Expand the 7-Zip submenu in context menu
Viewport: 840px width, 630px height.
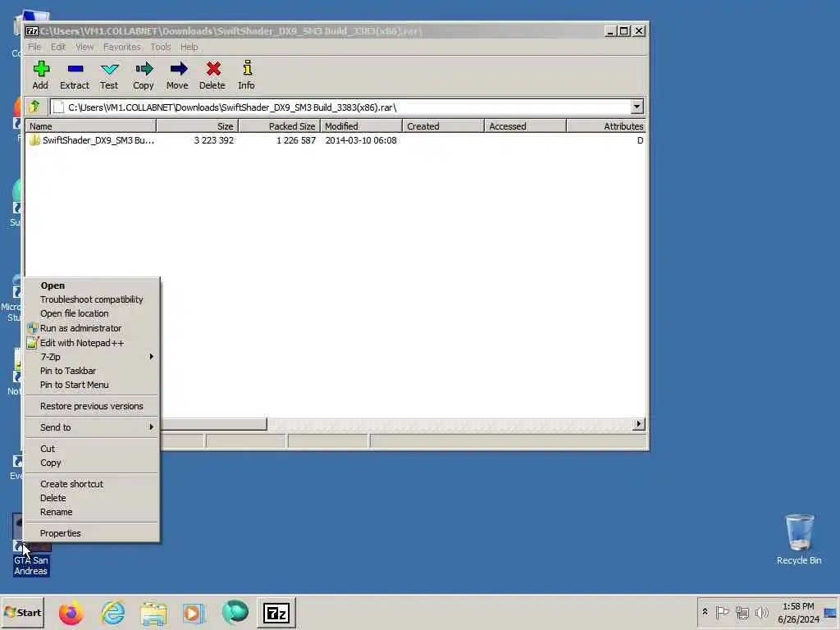coord(92,357)
